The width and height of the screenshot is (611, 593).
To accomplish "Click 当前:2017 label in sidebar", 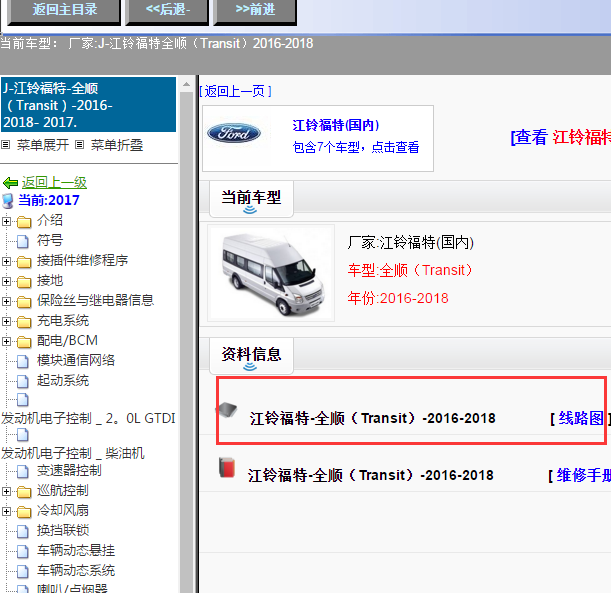I will point(49,200).
